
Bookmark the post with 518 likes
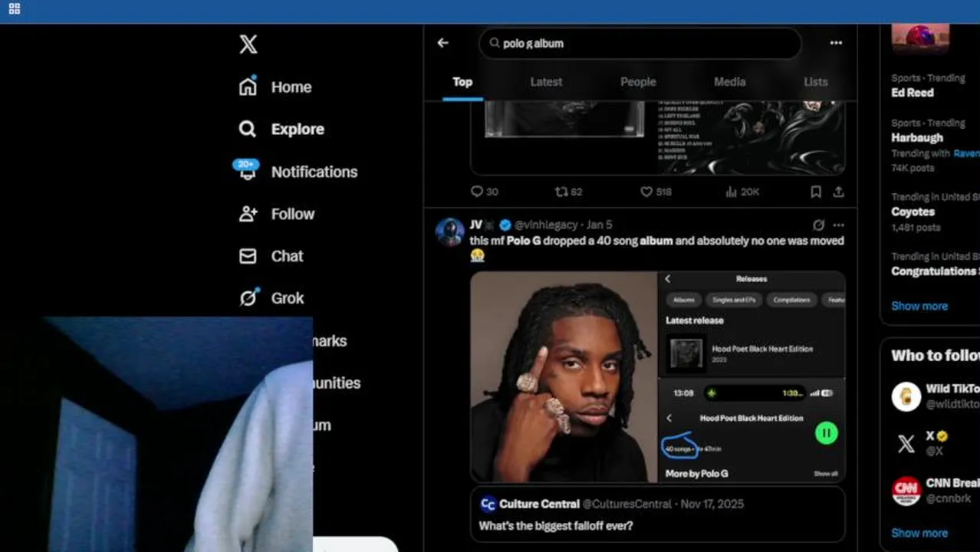coord(816,192)
